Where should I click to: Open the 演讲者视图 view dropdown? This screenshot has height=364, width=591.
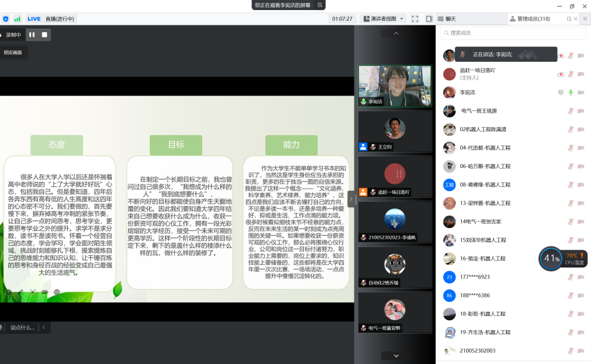pyautogui.click(x=383, y=19)
